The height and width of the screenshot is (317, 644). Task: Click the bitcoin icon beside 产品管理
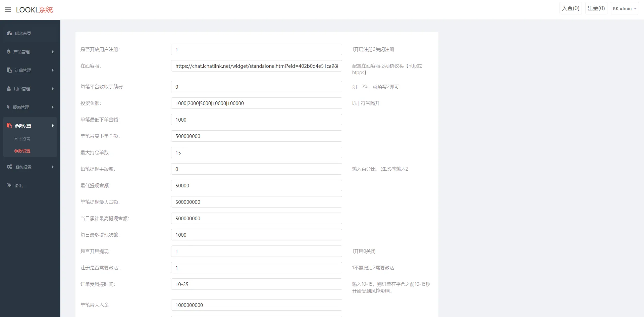(x=9, y=52)
